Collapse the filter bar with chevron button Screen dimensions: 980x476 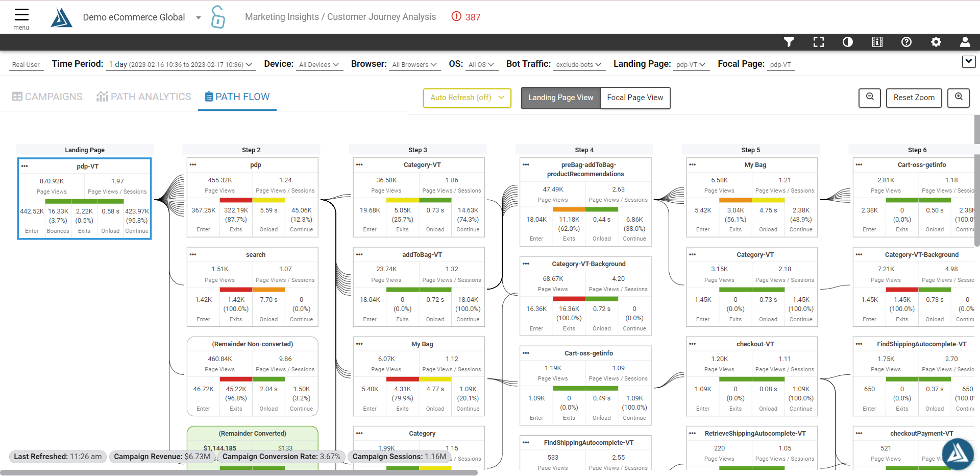tap(968, 62)
